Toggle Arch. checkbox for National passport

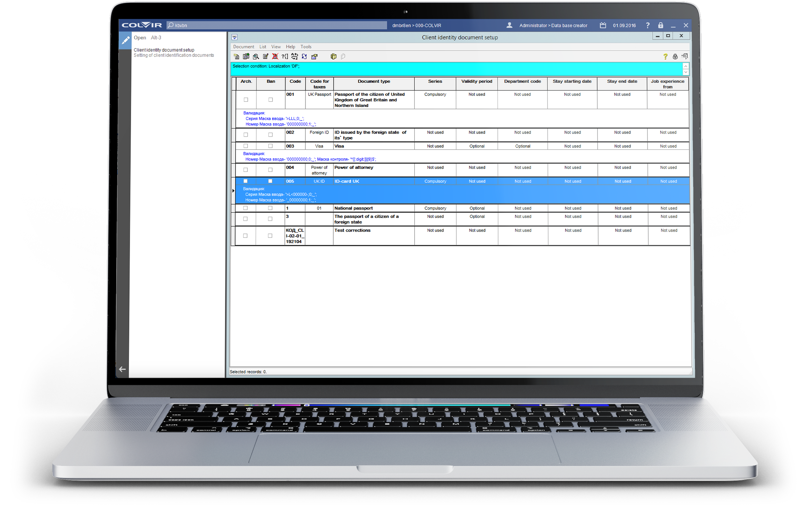[245, 208]
